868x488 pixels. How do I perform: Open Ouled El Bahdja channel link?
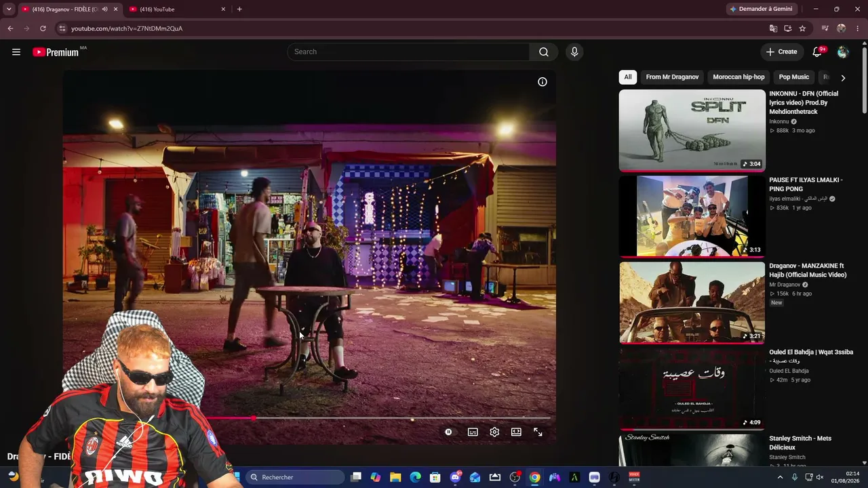[789, 371]
